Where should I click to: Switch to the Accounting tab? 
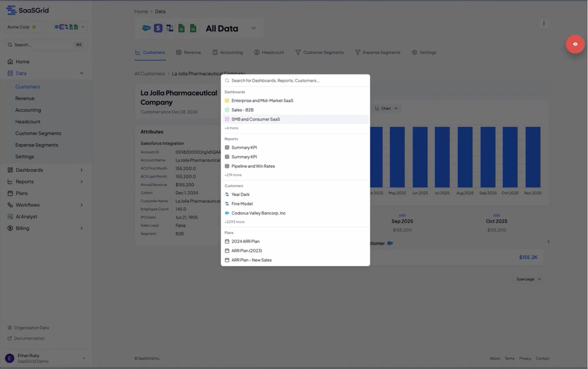[227, 52]
